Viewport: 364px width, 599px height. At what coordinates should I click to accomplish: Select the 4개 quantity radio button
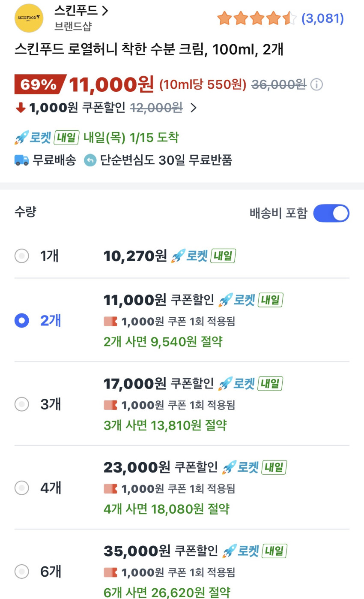(x=22, y=488)
